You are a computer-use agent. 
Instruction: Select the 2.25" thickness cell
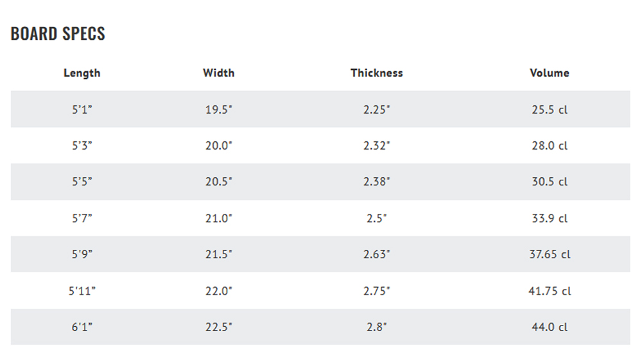(x=377, y=109)
